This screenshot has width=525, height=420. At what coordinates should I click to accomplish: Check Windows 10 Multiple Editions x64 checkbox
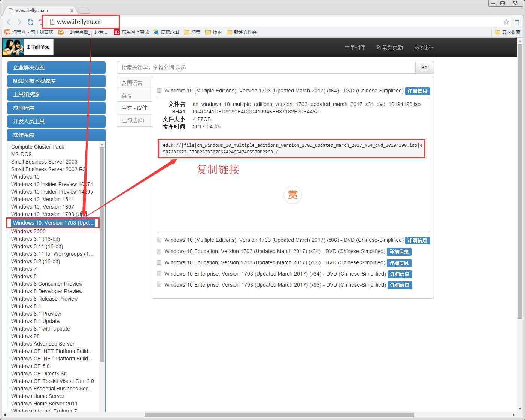(159, 91)
